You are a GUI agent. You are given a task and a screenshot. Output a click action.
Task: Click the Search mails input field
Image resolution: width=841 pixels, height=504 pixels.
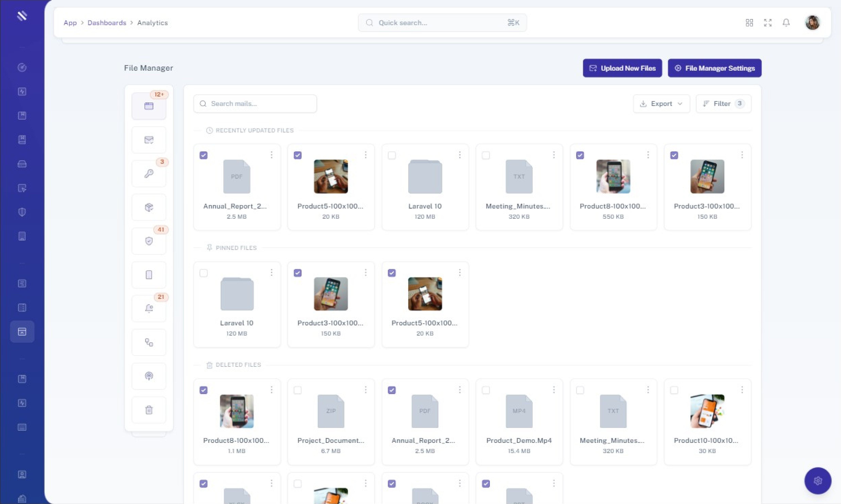(255, 104)
